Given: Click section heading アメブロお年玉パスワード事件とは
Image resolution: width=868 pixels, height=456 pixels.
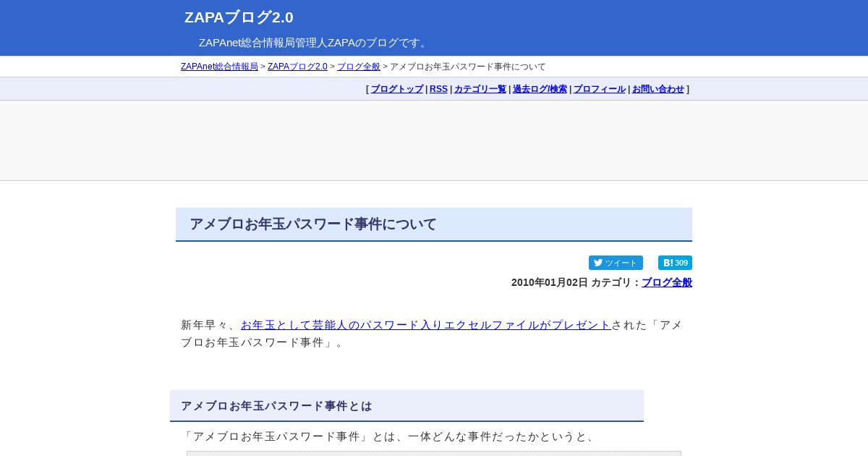Looking at the screenshot, I should [x=276, y=406].
